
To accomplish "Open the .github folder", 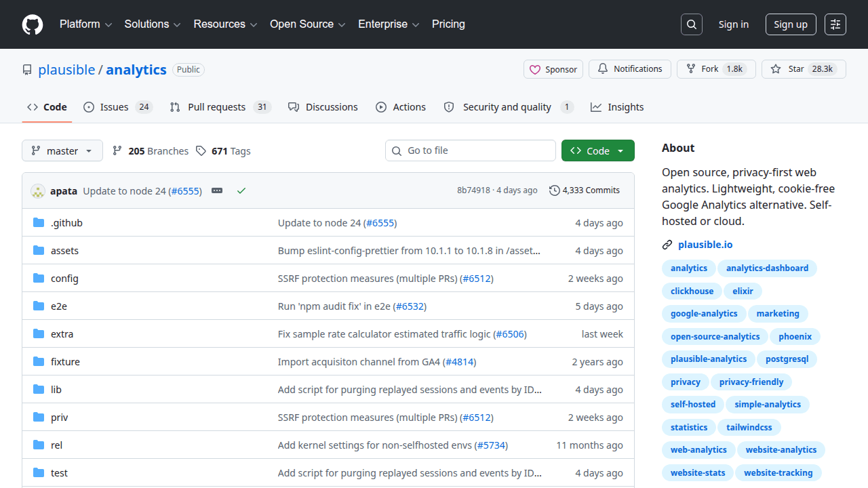I will coord(66,223).
